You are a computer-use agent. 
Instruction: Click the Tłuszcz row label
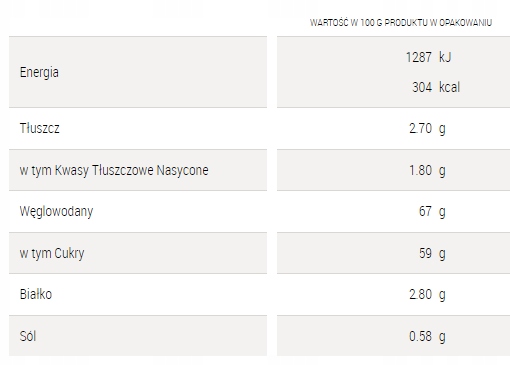[x=39, y=128]
